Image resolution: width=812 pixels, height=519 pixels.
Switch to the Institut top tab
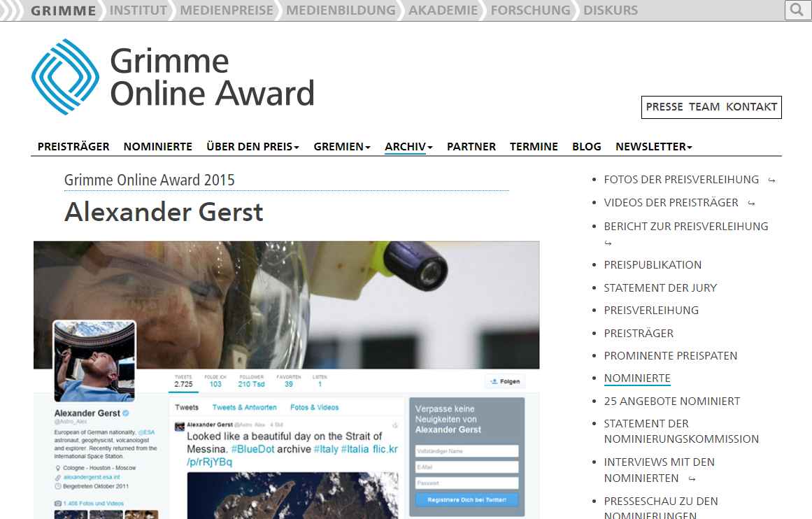(138, 10)
